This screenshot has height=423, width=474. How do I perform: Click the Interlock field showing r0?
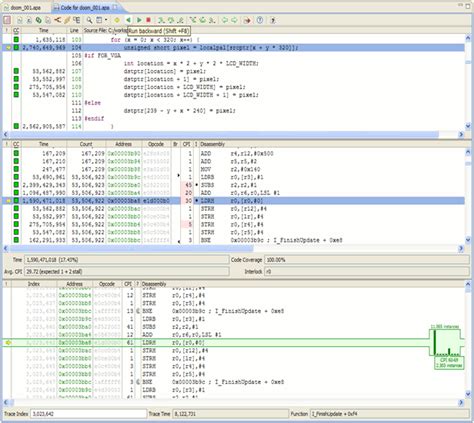[367, 272]
